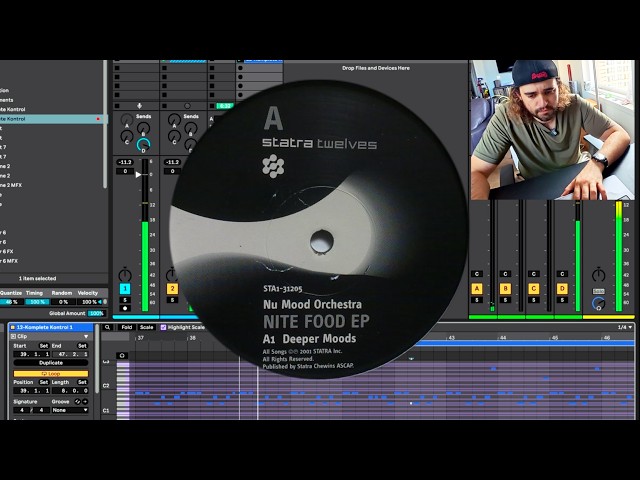The width and height of the screenshot is (640, 480).
Task: Click the track 1 volume fader triangle handle
Action: pos(138,175)
